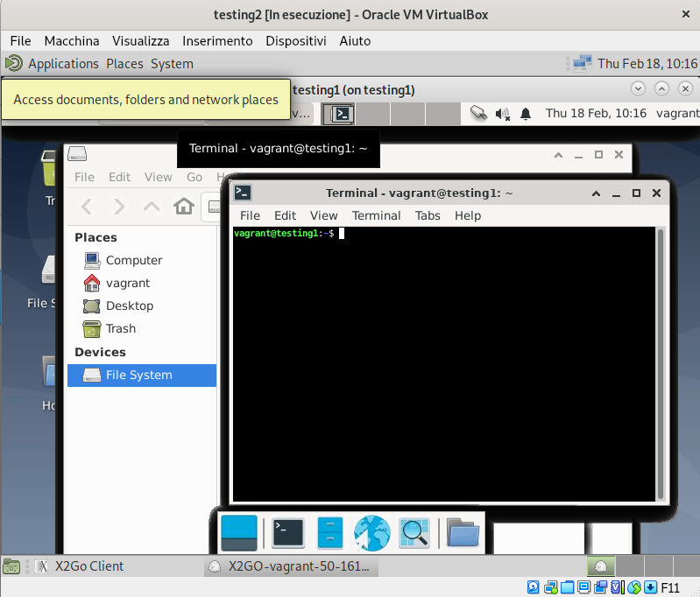Click the VirtualBox shared folders status icon

tap(567, 587)
